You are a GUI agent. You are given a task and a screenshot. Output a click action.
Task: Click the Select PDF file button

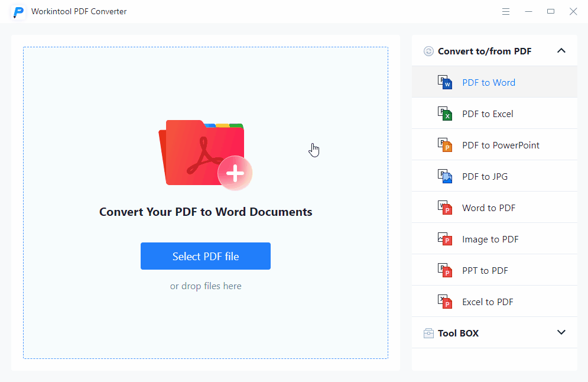206,256
